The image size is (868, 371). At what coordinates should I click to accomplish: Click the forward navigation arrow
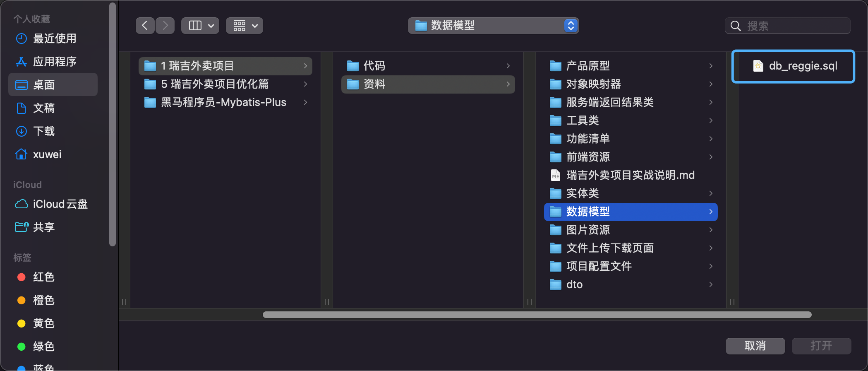[165, 26]
